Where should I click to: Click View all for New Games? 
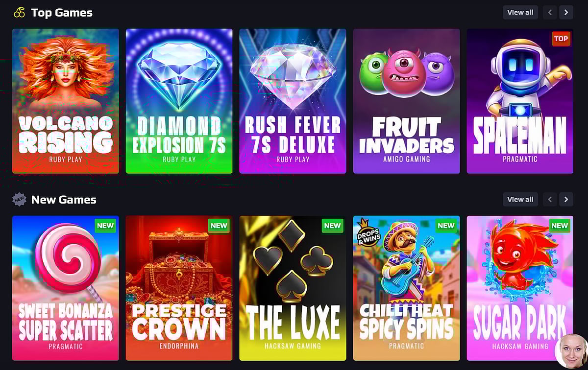pyautogui.click(x=520, y=199)
